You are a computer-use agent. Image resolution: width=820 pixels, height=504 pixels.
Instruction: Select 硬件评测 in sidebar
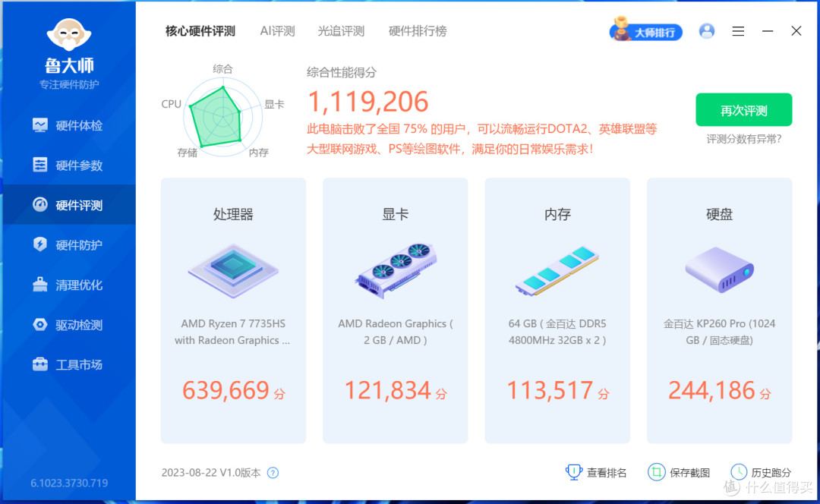68,205
